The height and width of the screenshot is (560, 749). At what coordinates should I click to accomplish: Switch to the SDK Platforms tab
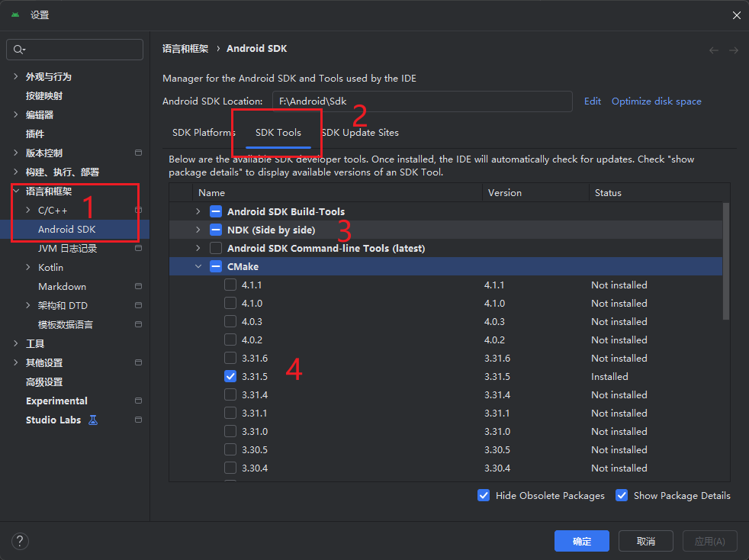click(204, 132)
